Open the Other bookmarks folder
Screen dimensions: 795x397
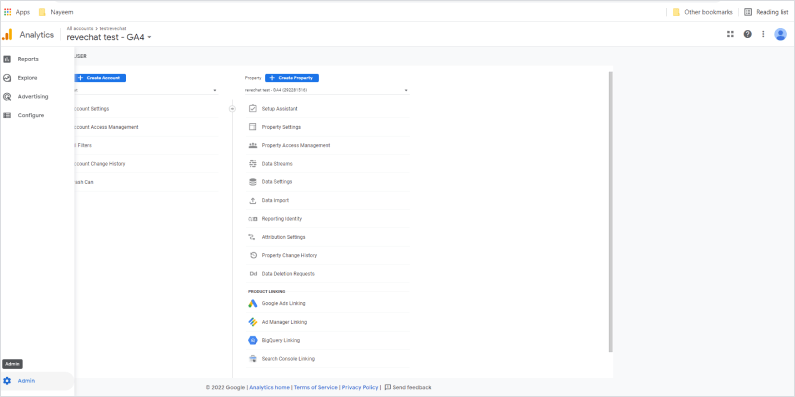tap(702, 12)
